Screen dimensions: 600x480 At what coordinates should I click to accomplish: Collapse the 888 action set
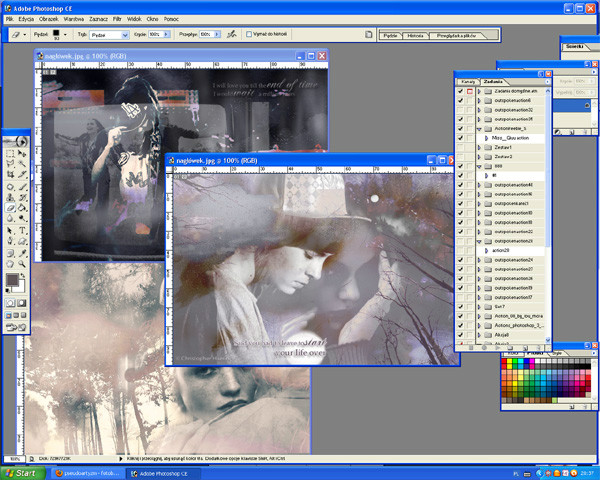click(479, 167)
